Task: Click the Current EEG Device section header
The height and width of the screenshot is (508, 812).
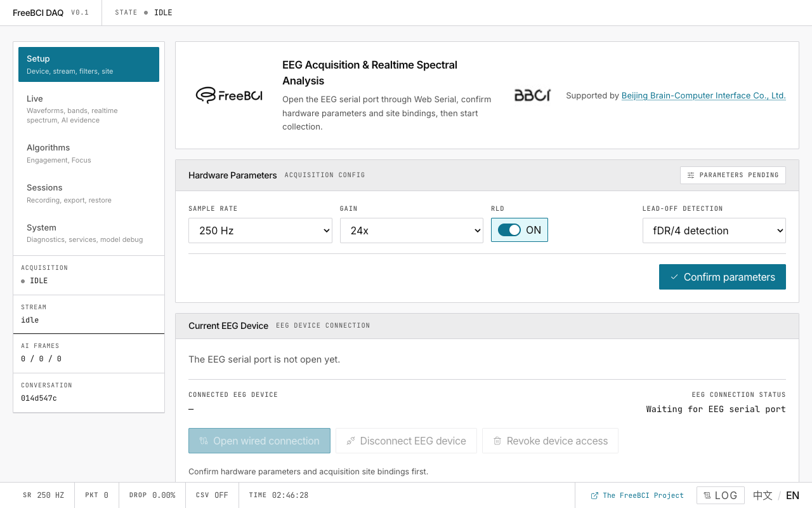Action: pos(487,326)
